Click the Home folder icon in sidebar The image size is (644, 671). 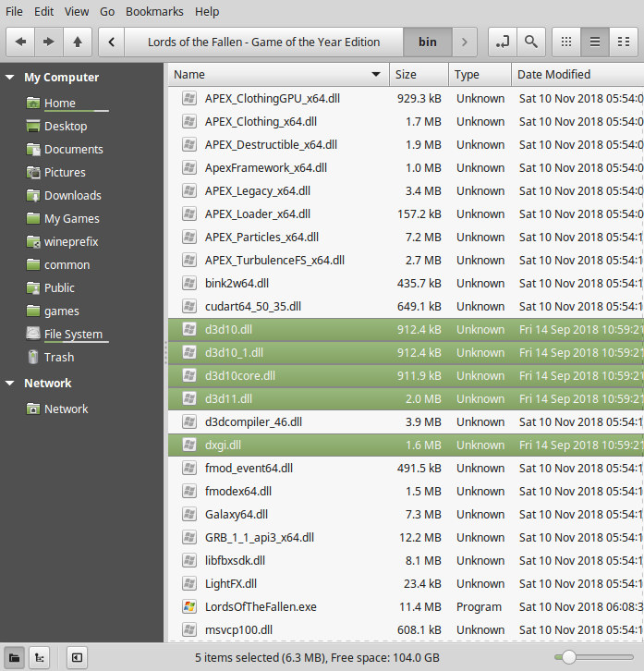tap(33, 104)
